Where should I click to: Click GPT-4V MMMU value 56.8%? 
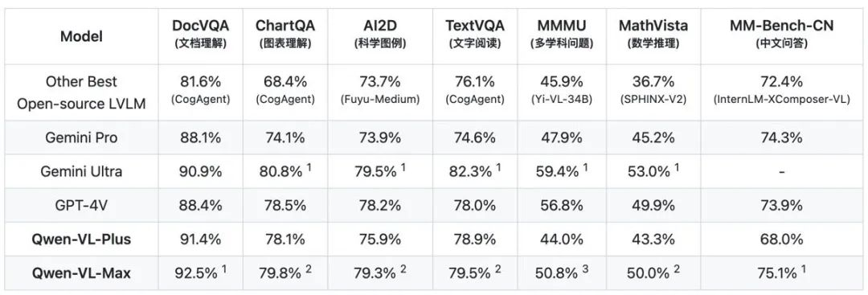coord(561,205)
